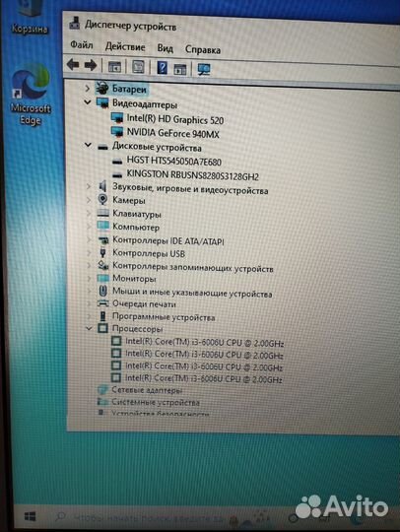Select the NVIDIA GeForce 940MX adapter
The width and height of the screenshot is (400, 532).
(173, 133)
